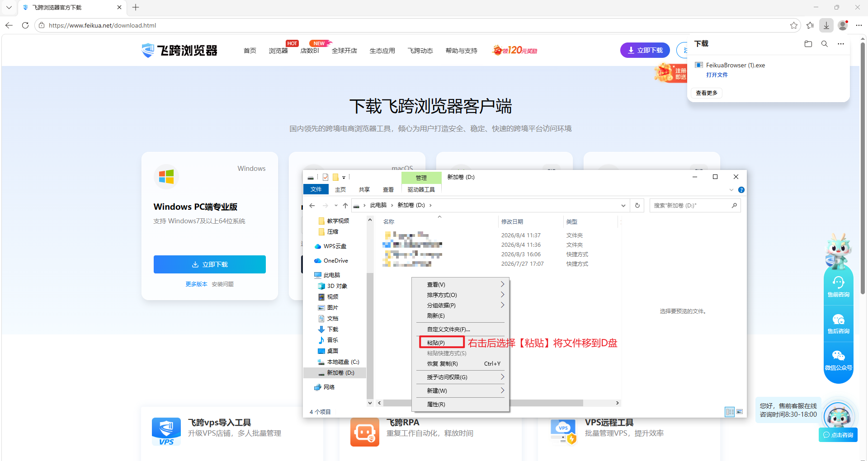Click 打开文件 for FeikuaBrowser (1).exe
The image size is (868, 461).
[x=717, y=75]
